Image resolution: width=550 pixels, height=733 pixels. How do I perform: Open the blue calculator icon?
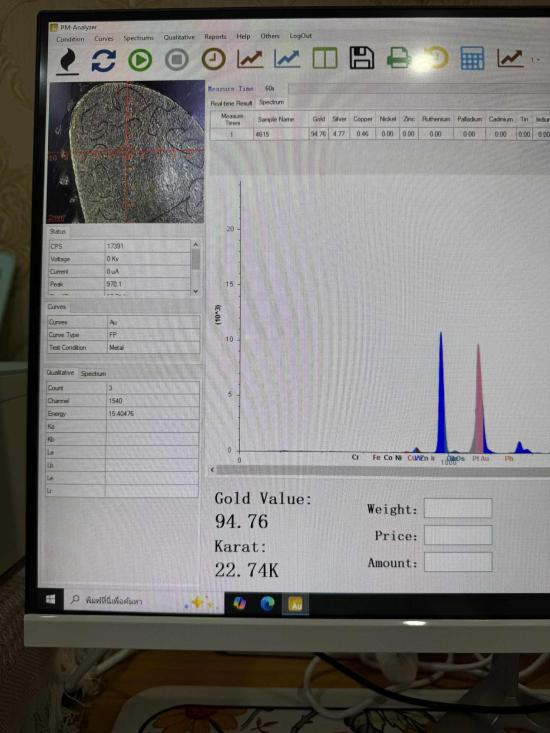tap(472, 58)
